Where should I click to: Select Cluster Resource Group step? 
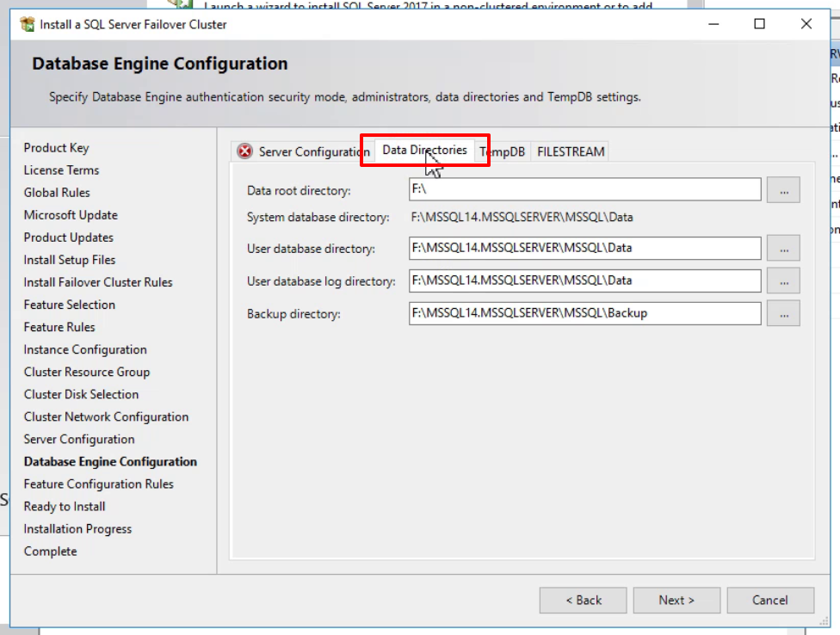pyautogui.click(x=87, y=372)
